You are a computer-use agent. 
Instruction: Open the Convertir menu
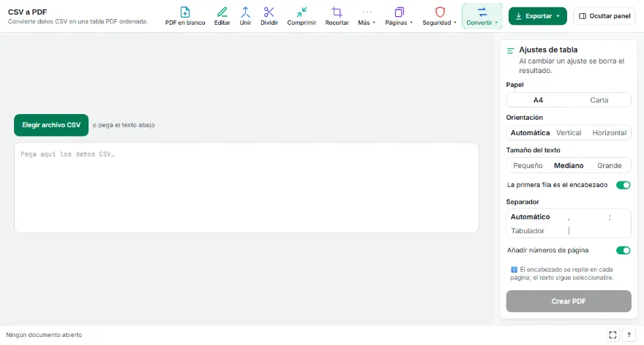(x=482, y=16)
